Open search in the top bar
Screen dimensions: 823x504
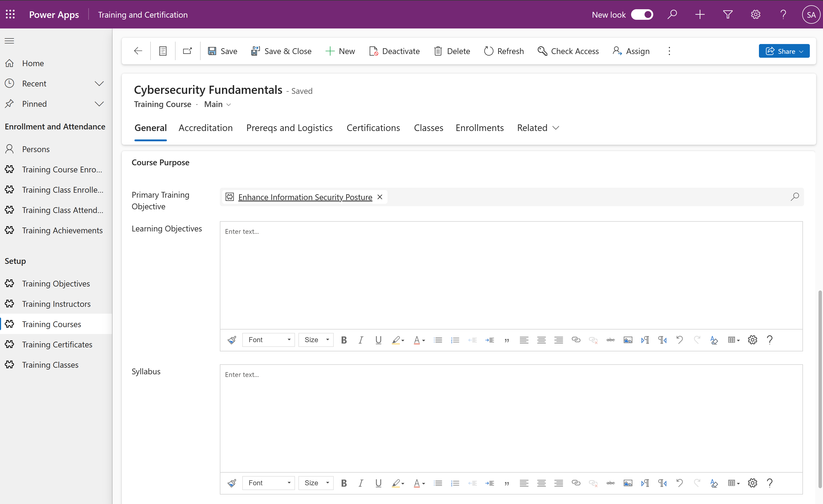point(672,14)
